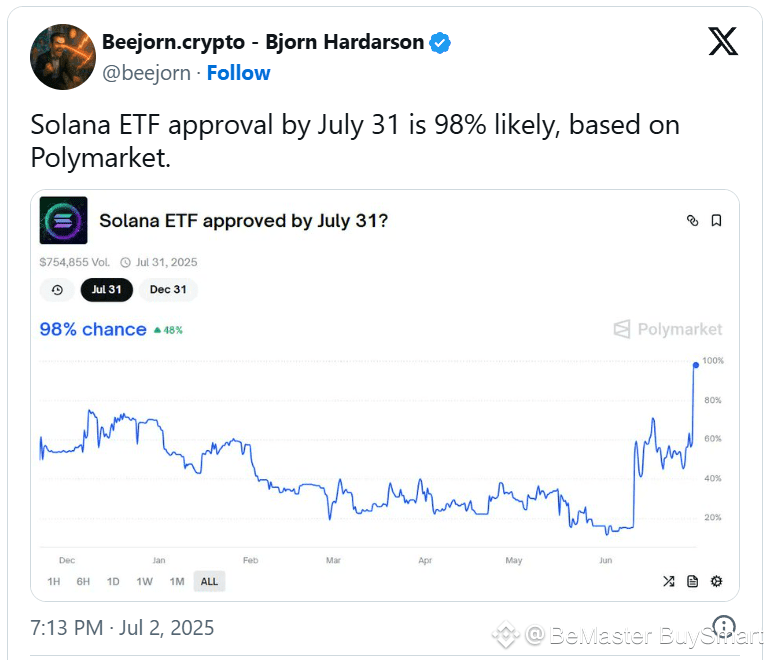Image resolution: width=771 pixels, height=660 pixels.
Task: Click the blue verified badge
Action: [440, 43]
